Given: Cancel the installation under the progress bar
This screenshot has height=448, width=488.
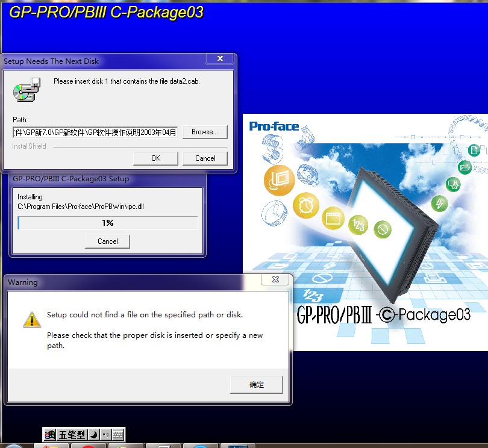Looking at the screenshot, I should coord(107,241).
